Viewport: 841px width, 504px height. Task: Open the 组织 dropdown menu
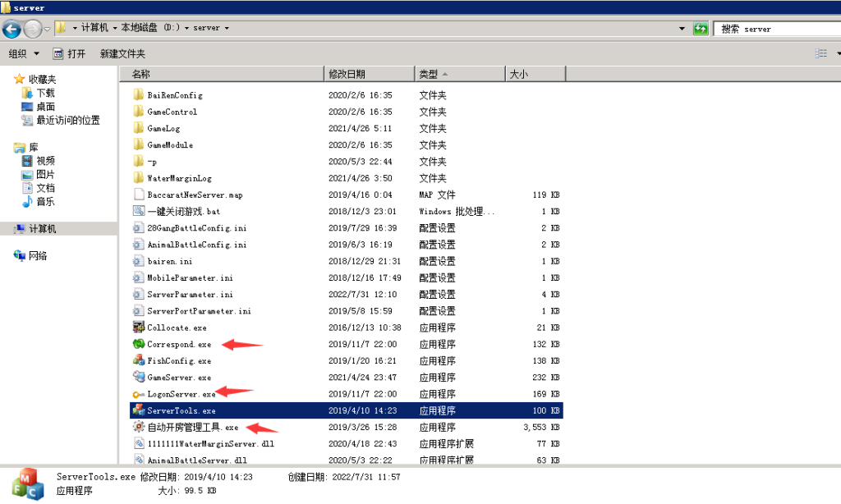pyautogui.click(x=24, y=53)
